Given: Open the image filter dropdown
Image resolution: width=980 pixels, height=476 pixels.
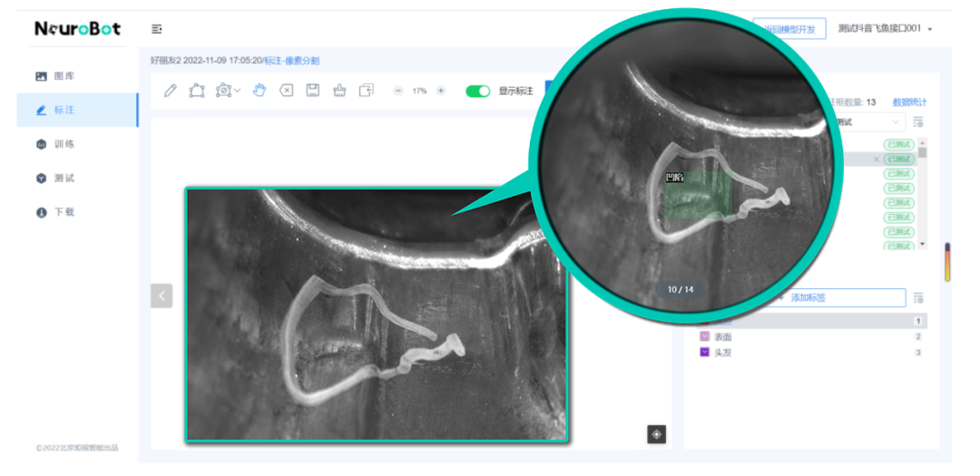Looking at the screenshot, I should point(870,121).
